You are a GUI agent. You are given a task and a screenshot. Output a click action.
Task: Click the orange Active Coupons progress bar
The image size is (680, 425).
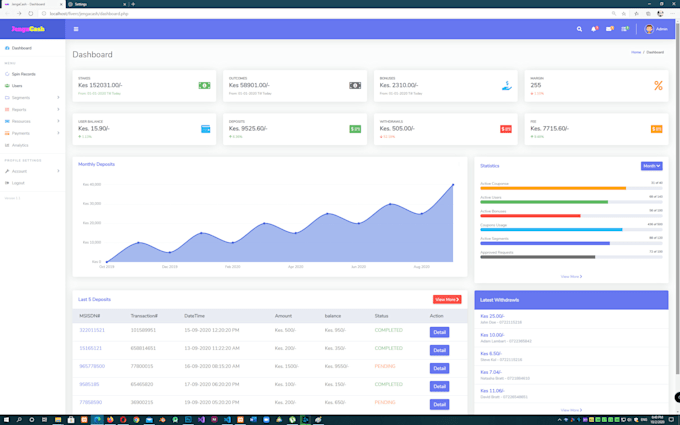(x=553, y=188)
